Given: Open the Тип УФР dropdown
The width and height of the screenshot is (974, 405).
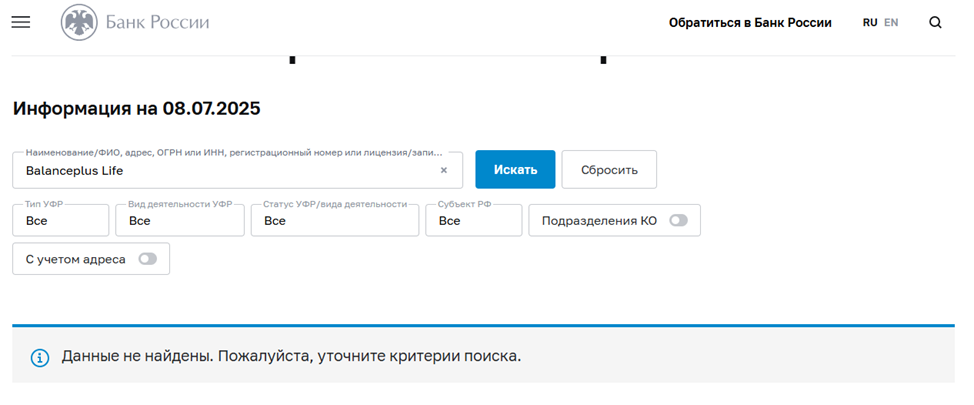Looking at the screenshot, I should (60, 220).
